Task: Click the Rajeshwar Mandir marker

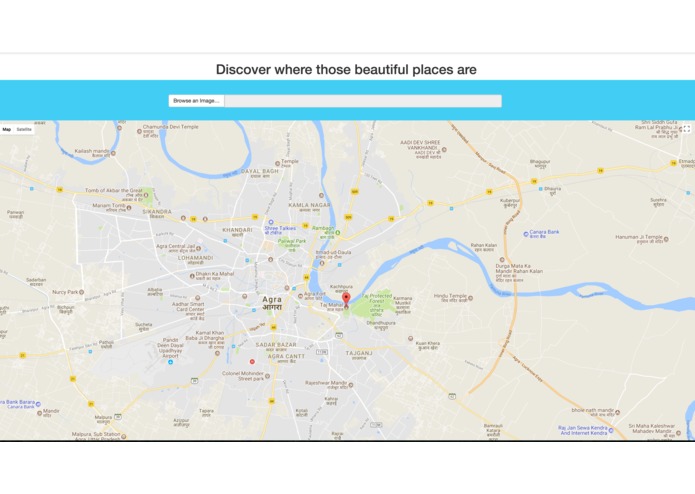Action: (x=351, y=385)
